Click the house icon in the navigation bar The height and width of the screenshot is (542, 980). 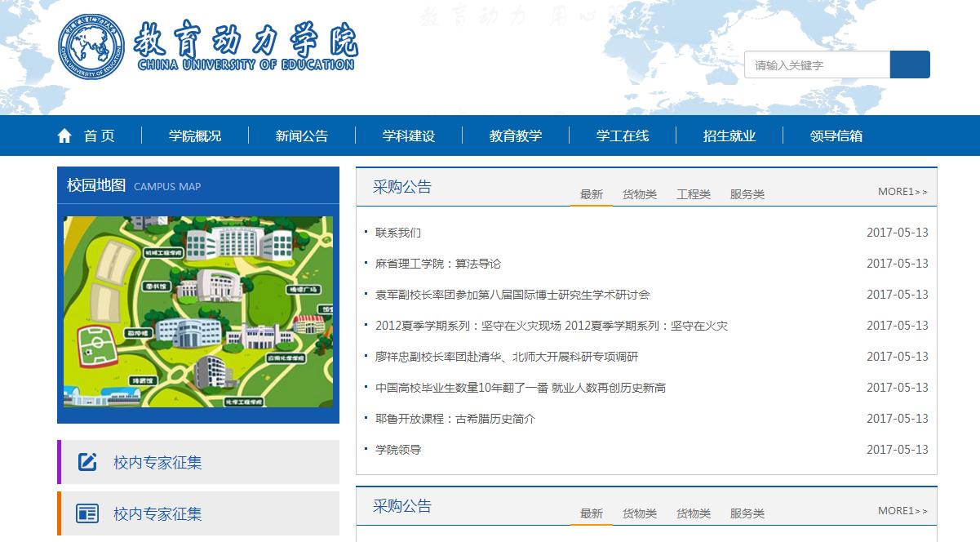[x=64, y=136]
